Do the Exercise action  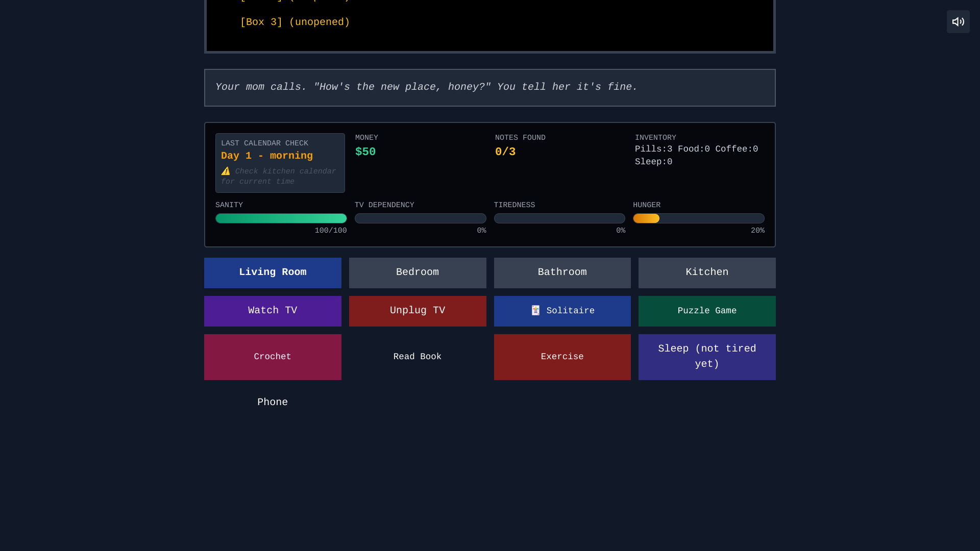pyautogui.click(x=562, y=357)
